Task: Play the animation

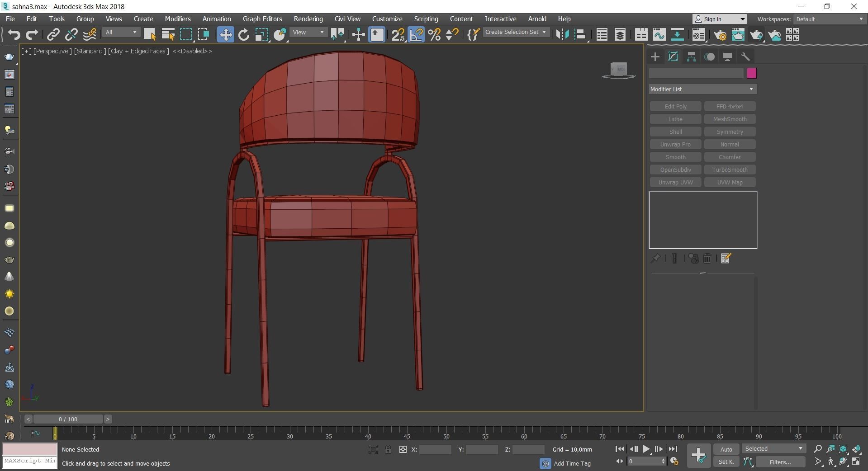Action: point(646,449)
